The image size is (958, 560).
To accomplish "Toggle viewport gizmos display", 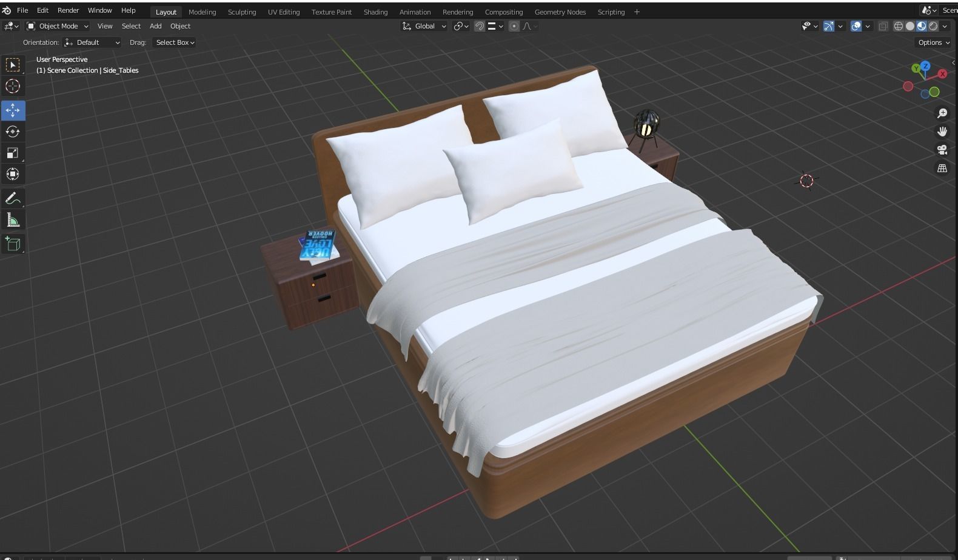I will click(829, 26).
